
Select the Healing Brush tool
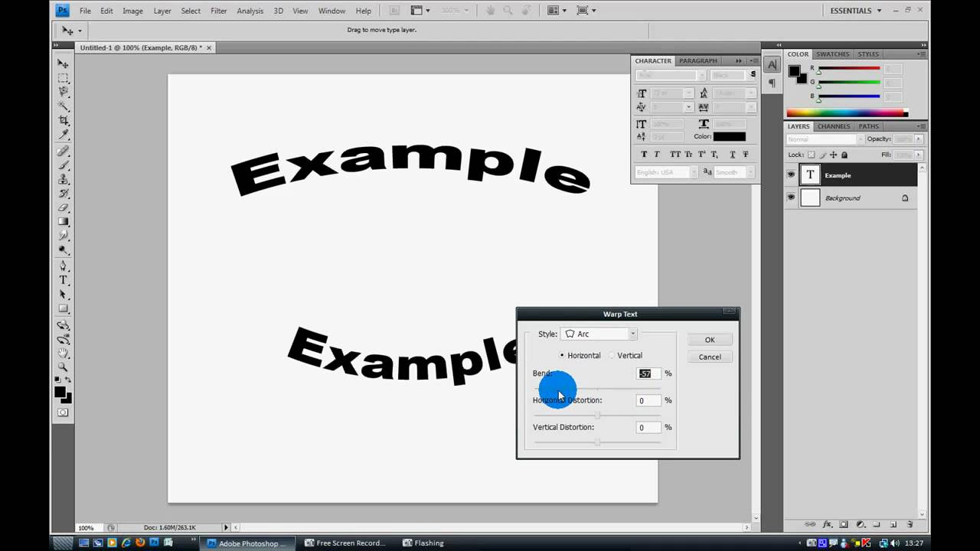pyautogui.click(x=64, y=151)
